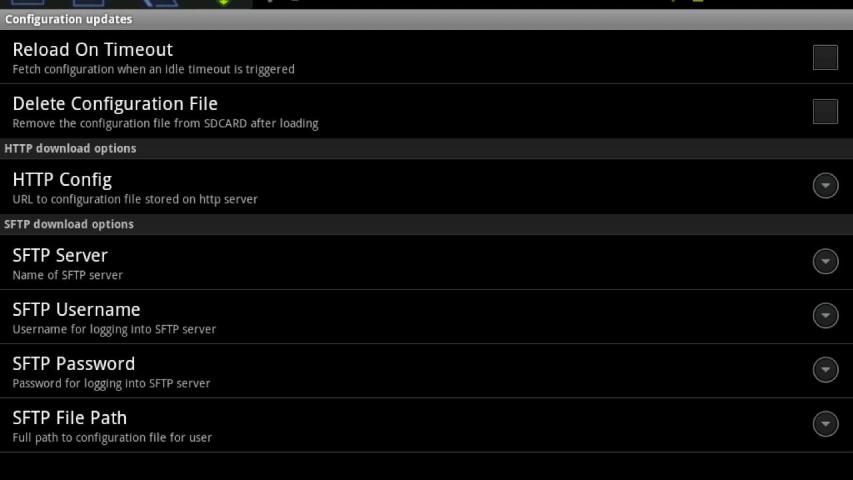853x480 pixels.
Task: Open the SFTP Server setting title
Action: (60, 256)
